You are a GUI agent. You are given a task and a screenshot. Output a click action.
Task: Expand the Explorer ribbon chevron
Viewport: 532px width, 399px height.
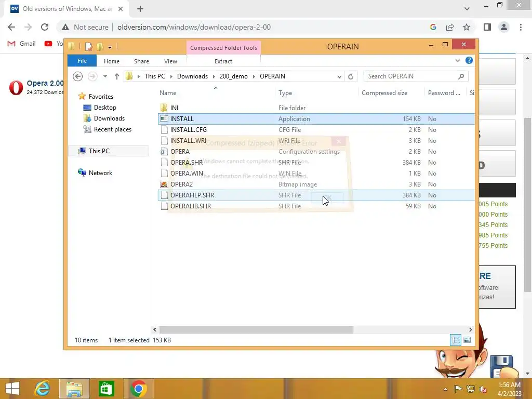457,60
